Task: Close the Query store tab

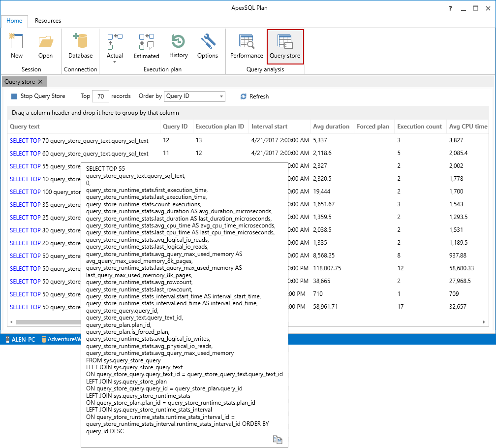Action: [x=40, y=82]
